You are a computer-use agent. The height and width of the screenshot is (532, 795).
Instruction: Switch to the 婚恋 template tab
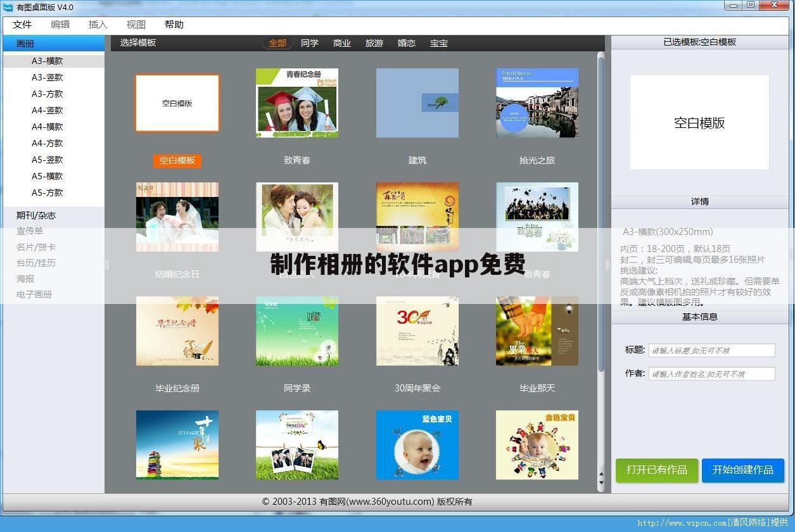(x=407, y=43)
